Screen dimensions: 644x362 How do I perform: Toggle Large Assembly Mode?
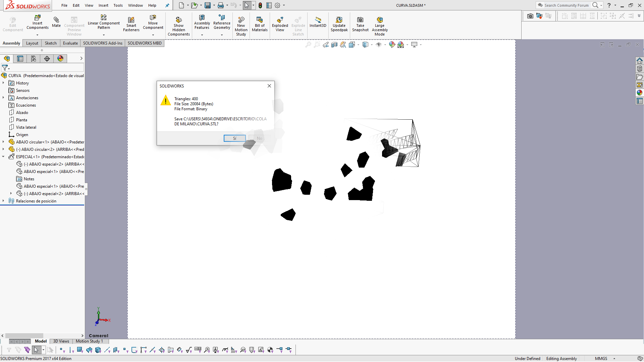380,20
